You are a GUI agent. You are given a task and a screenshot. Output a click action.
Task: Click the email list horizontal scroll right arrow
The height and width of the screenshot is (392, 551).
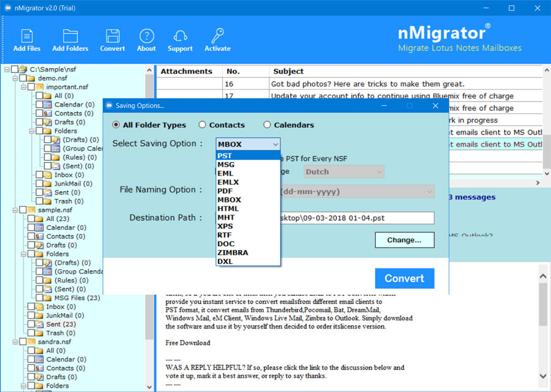(x=538, y=183)
